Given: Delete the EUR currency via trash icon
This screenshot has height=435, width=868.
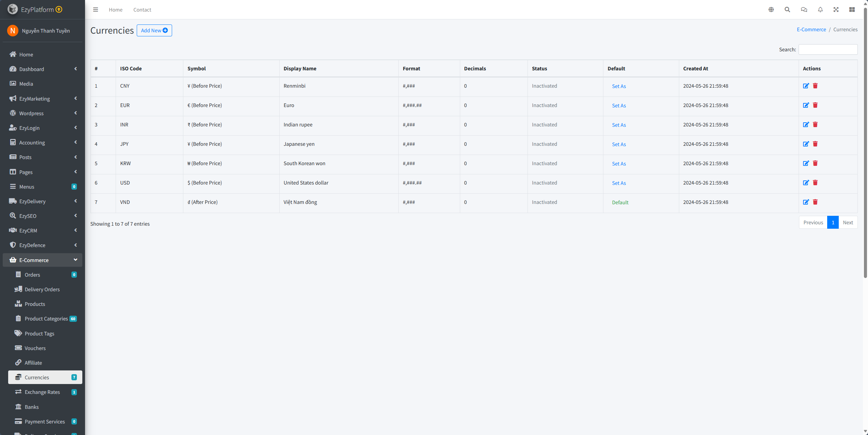Looking at the screenshot, I should click(815, 105).
